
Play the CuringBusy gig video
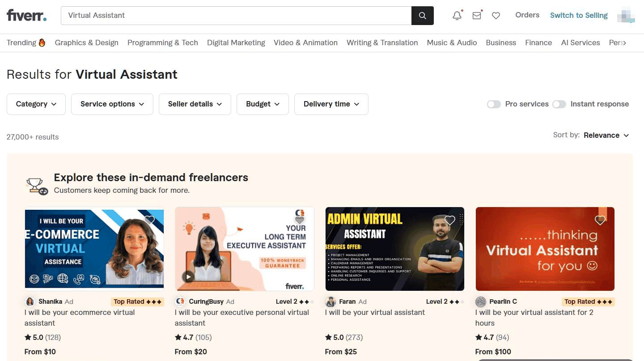pos(188,277)
